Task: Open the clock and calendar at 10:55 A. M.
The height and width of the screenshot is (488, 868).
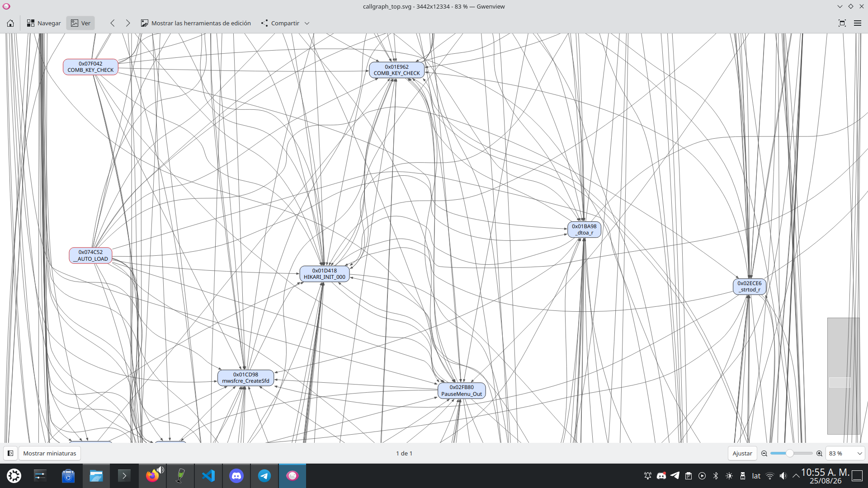Action: (826, 476)
